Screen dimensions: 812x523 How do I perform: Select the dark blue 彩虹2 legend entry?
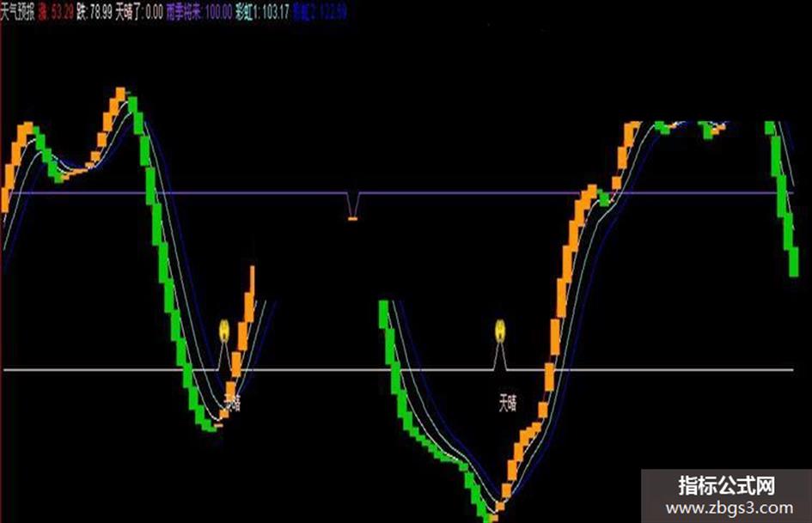(x=319, y=12)
